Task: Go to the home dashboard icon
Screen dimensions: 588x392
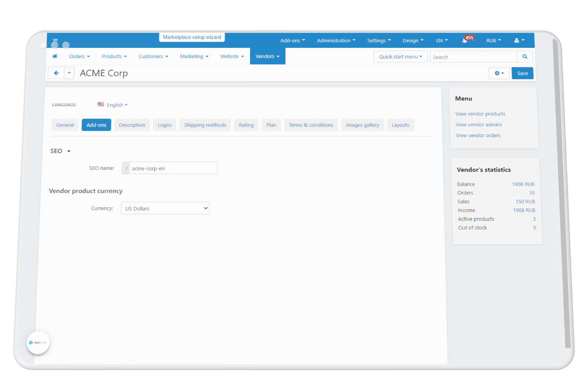Action: coord(55,56)
